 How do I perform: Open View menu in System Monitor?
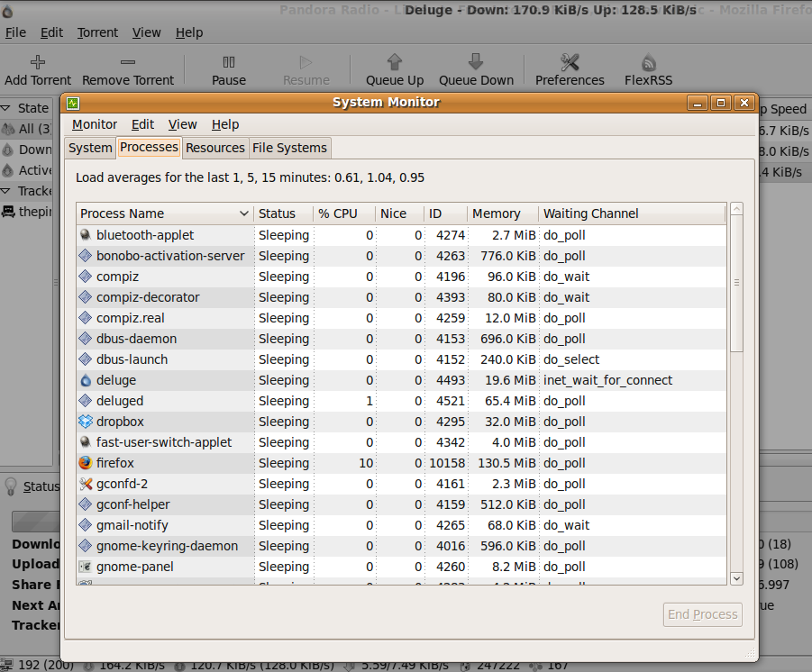(182, 125)
